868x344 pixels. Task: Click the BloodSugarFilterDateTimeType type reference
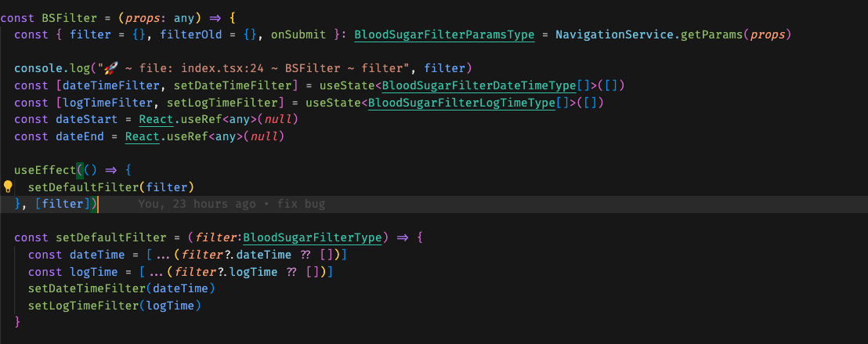coord(479,86)
